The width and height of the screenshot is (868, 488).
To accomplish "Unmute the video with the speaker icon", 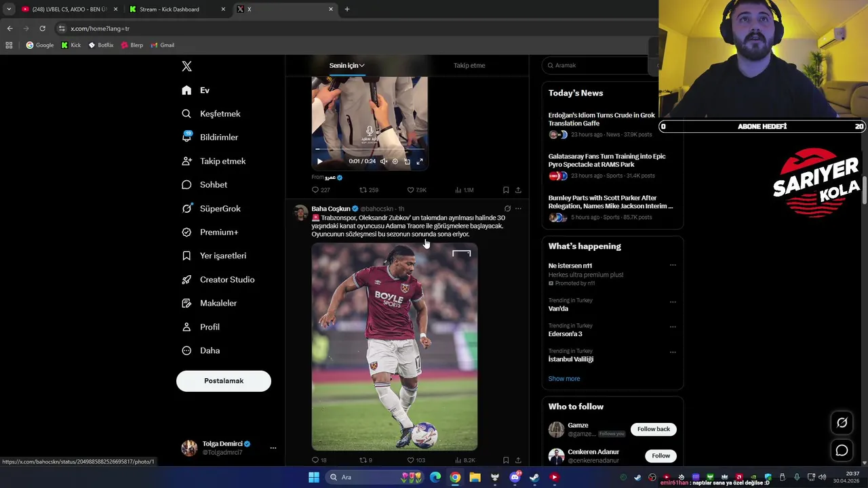I will (x=383, y=161).
